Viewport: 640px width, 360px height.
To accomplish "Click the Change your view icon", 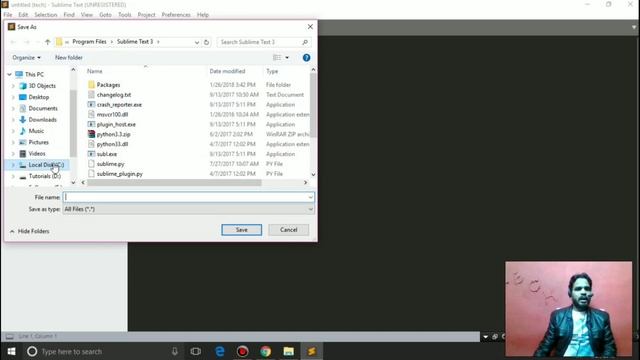I will (277, 58).
